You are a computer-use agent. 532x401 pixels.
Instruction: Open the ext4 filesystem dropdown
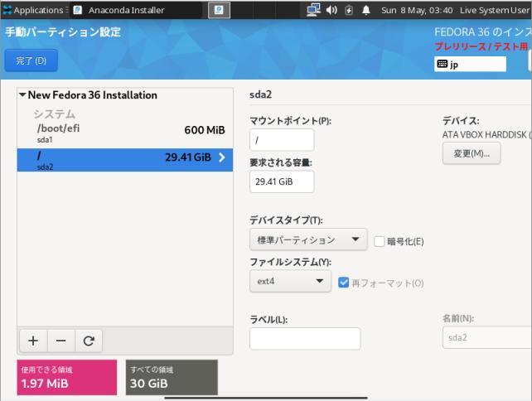pyautogui.click(x=290, y=281)
